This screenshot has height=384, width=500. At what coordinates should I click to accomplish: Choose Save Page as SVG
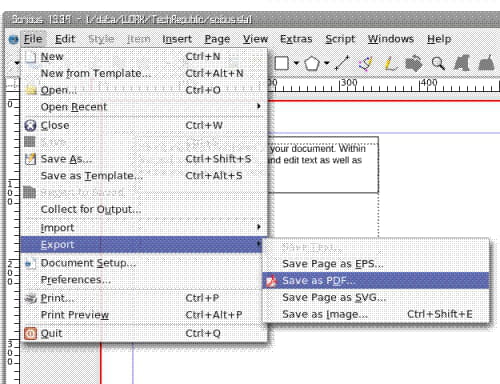[x=376, y=297]
